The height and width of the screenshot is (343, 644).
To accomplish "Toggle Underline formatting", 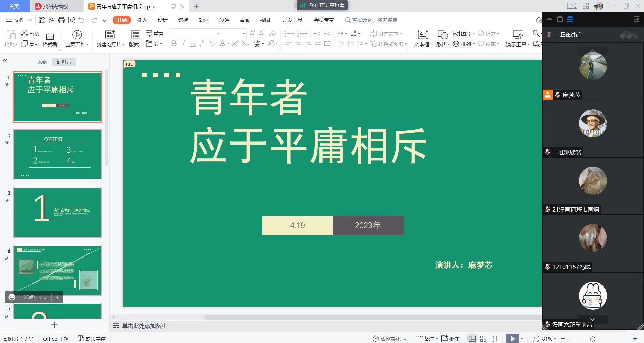I will (x=193, y=43).
